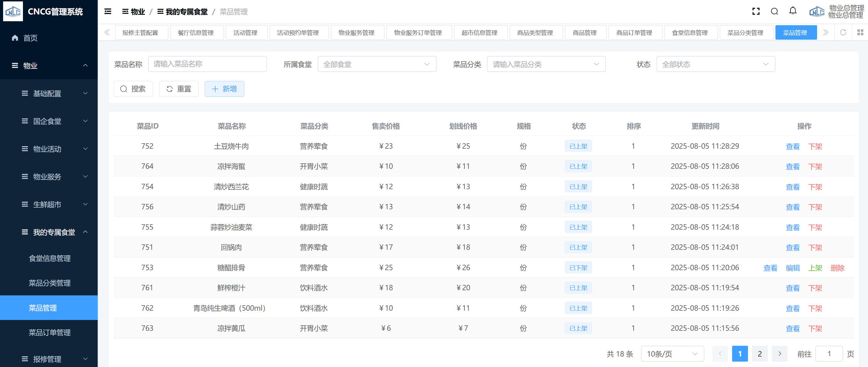The height and width of the screenshot is (367, 868).
Task: Open notifications bell icon
Action: coord(793,11)
